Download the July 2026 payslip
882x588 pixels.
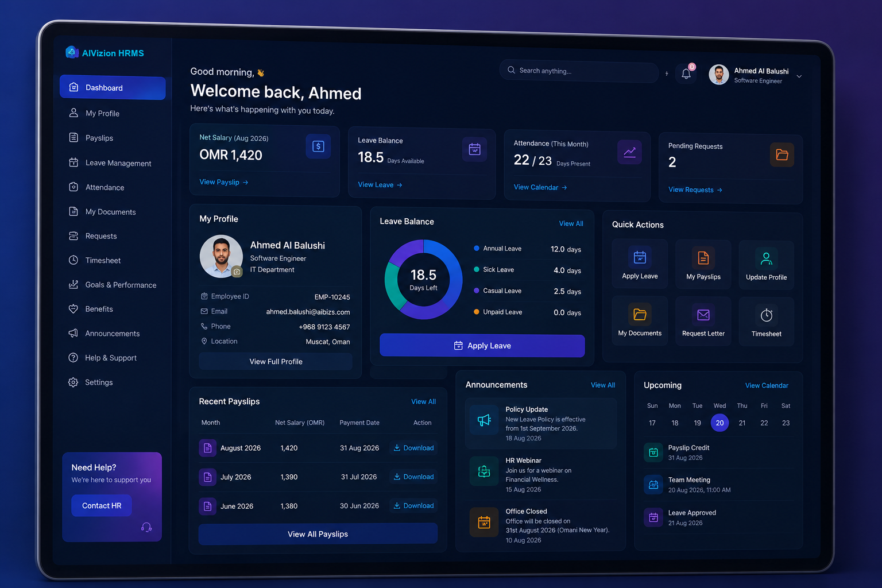click(x=413, y=477)
